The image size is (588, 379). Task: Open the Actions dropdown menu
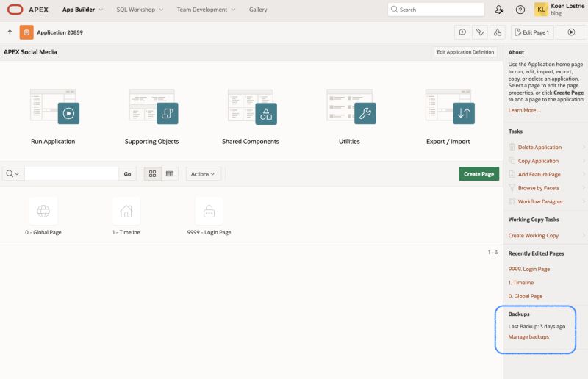tap(203, 173)
